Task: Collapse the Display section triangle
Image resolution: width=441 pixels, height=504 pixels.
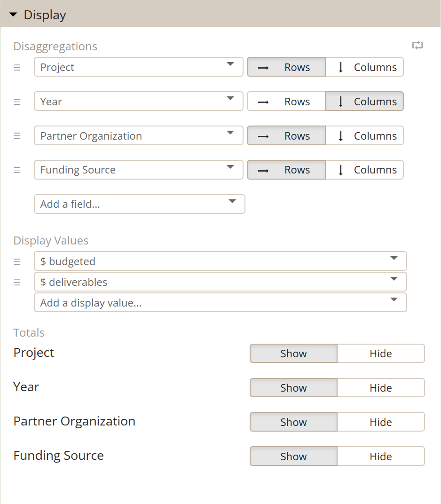Action: pyautogui.click(x=13, y=15)
